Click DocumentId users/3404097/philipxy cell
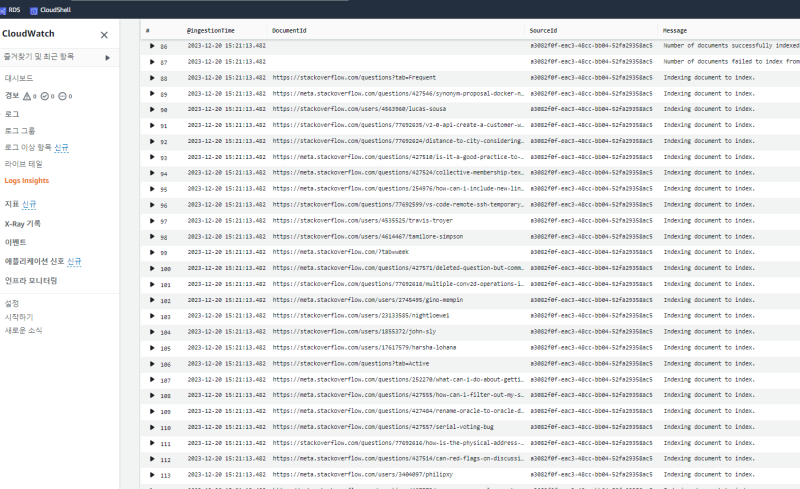This screenshot has width=800, height=489. (362, 474)
